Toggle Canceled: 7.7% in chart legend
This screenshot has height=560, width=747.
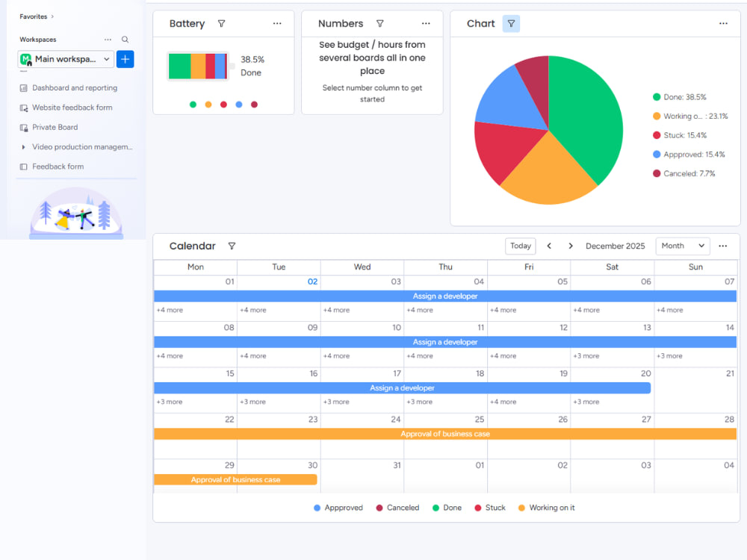click(684, 174)
